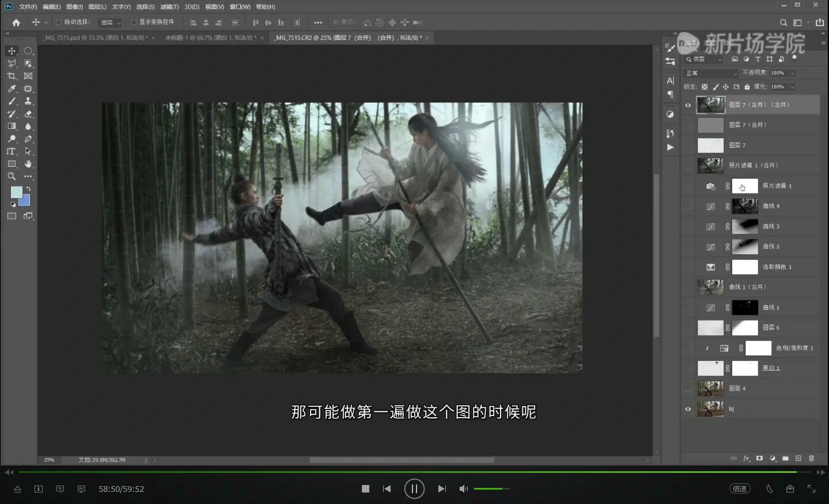The image size is (829, 504).
Task: Open the 类型 layer filter dropdown
Action: coord(704,59)
